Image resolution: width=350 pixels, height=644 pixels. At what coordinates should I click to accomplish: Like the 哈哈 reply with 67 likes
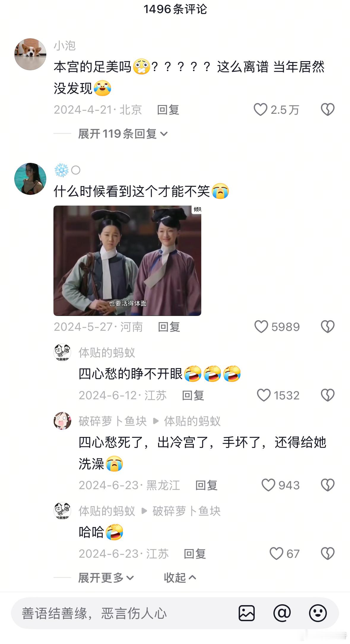(x=276, y=554)
